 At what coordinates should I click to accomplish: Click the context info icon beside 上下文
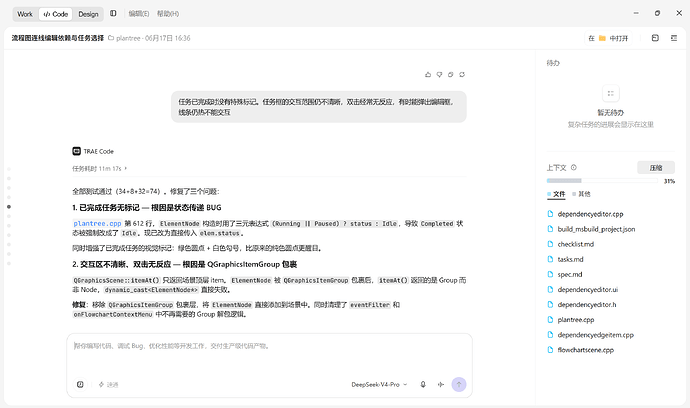[573, 167]
